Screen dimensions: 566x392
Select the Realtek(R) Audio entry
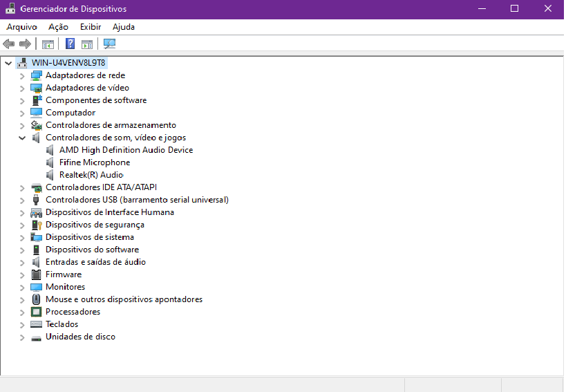(x=91, y=175)
